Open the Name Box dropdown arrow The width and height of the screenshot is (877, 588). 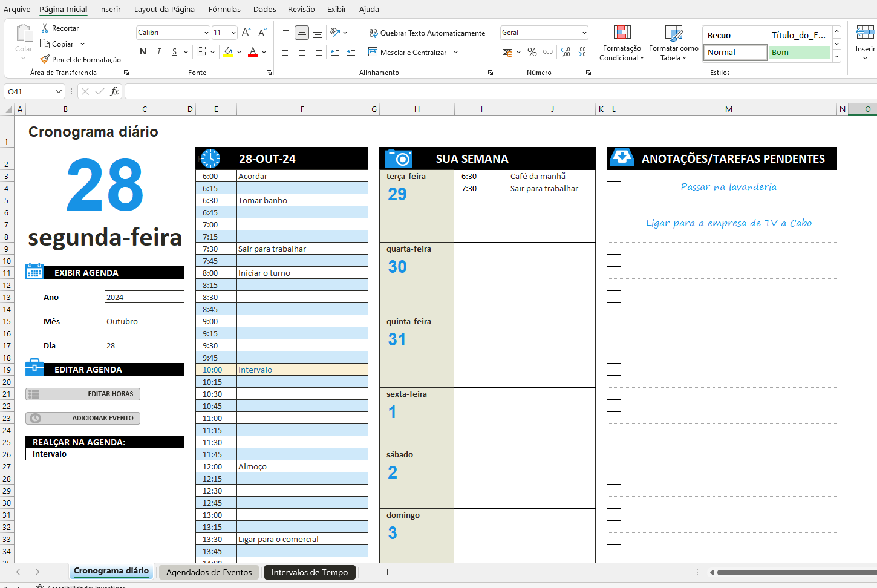point(59,91)
